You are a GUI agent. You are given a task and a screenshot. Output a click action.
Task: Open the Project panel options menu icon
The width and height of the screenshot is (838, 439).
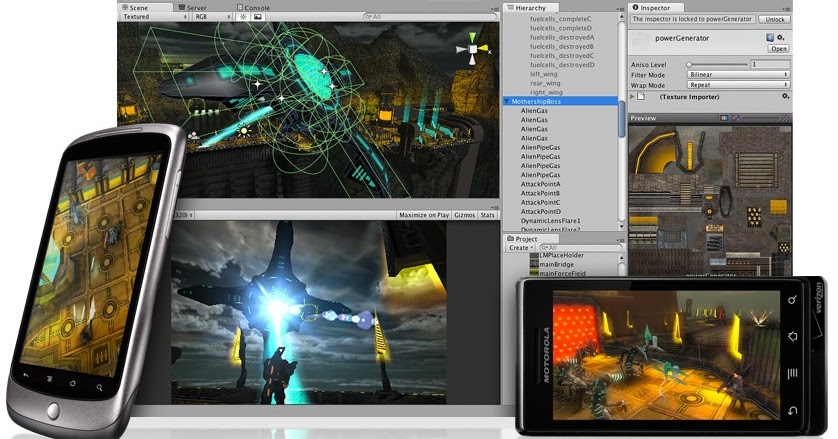[x=620, y=240]
